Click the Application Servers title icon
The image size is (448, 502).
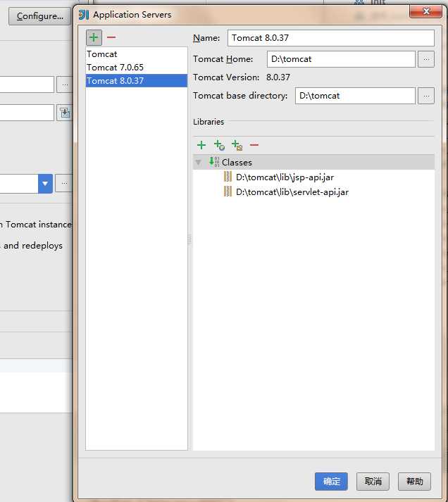[x=84, y=15]
